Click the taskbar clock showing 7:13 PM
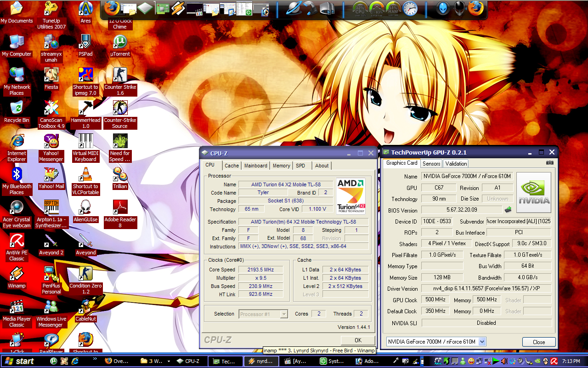 [571, 362]
